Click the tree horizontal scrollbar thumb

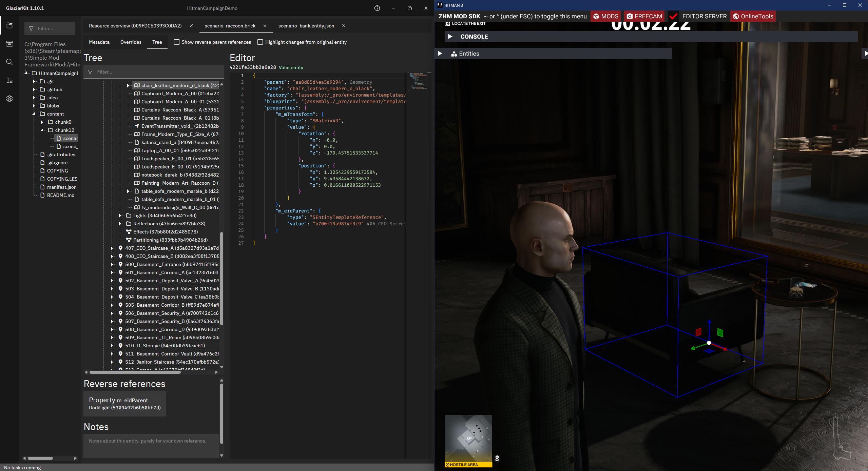click(135, 372)
